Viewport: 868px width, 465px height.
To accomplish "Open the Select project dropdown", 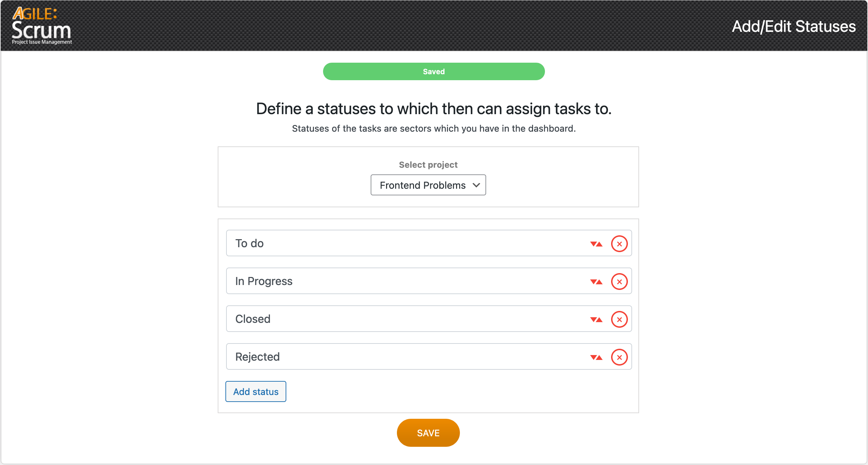I will tap(428, 185).
